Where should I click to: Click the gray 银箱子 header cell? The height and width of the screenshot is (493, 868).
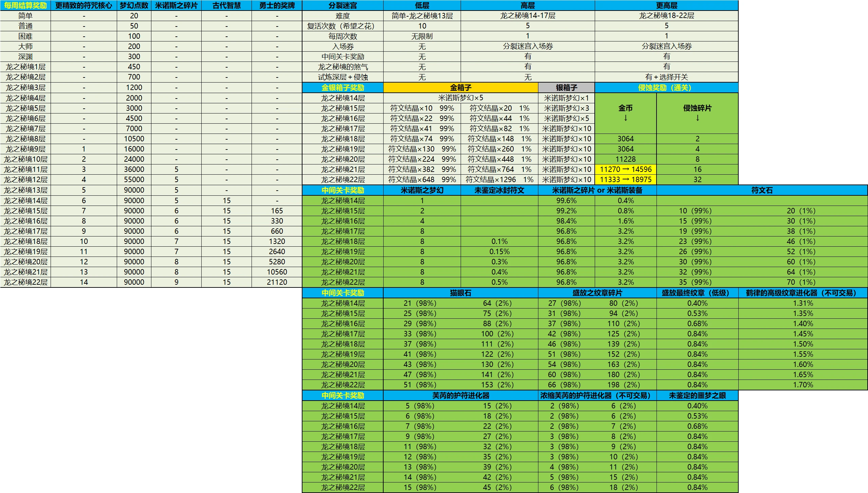click(566, 88)
